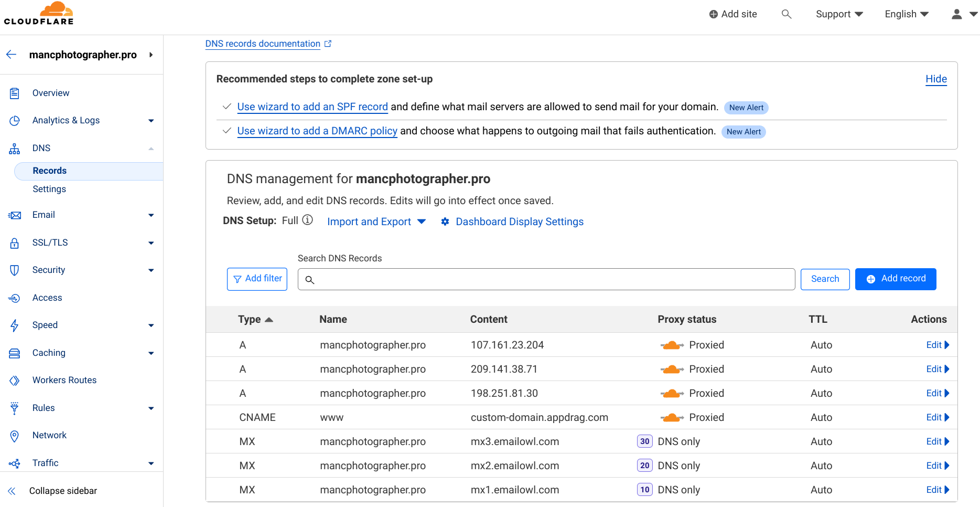Click the Email envelope icon
Image resolution: width=980 pixels, height=507 pixels.
point(15,215)
